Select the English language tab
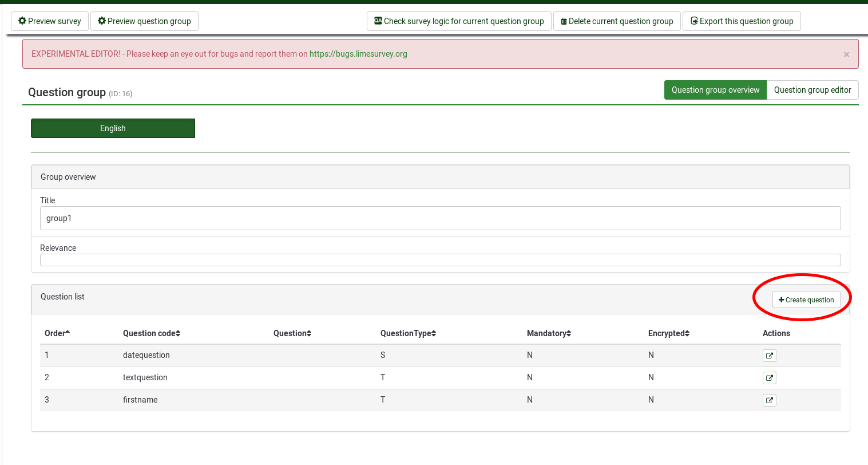Image resolution: width=868 pixels, height=465 pixels. tap(113, 128)
